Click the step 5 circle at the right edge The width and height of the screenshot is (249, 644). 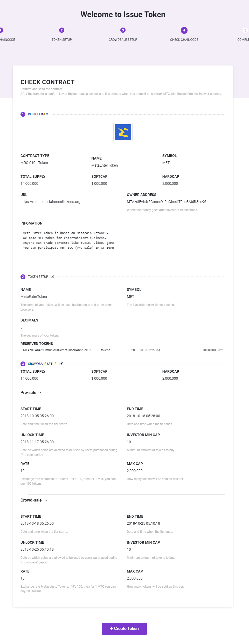[x=245, y=30]
